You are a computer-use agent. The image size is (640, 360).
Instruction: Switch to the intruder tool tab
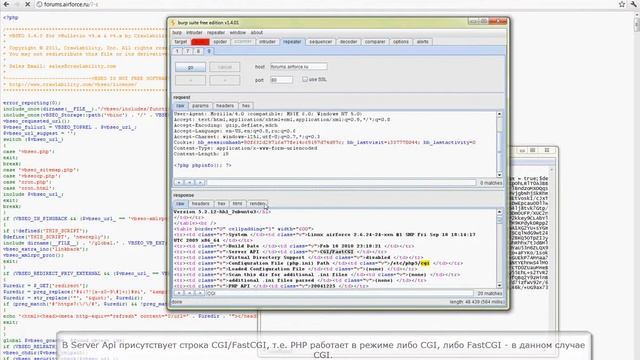click(267, 42)
